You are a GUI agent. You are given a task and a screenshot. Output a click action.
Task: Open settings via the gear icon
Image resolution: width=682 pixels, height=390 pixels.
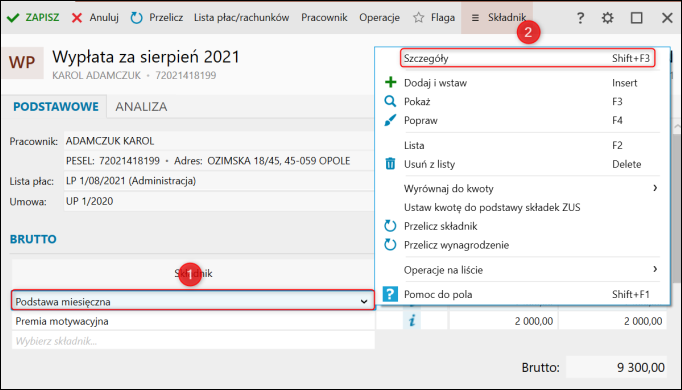pos(608,18)
